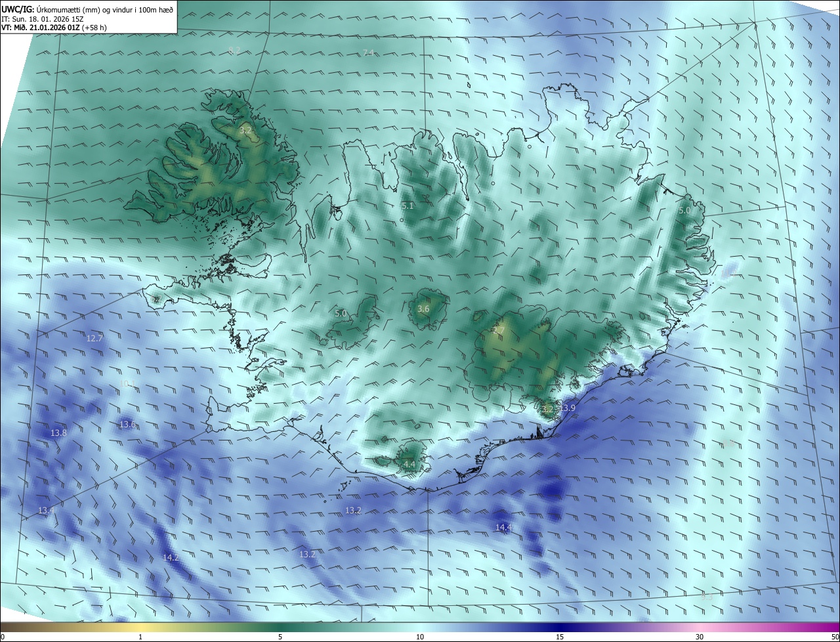Click the '5' tick on the color scale
This screenshot has width=840, height=642.
[280, 637]
